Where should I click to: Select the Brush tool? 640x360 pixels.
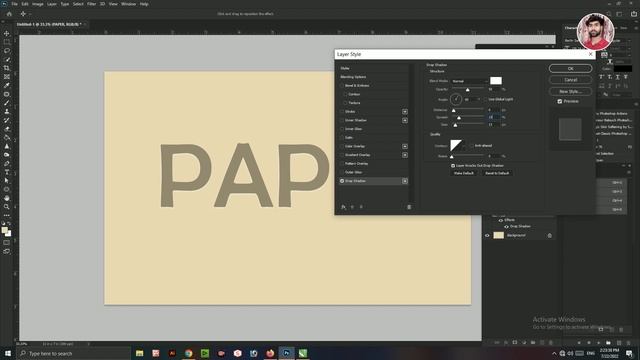pyautogui.click(x=7, y=103)
